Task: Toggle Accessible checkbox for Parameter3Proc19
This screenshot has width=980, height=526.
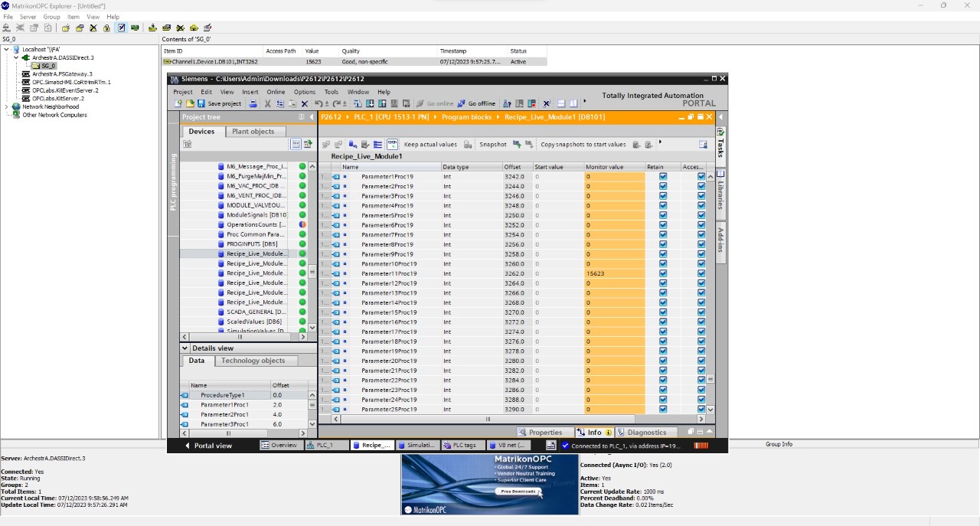Action: [701, 196]
